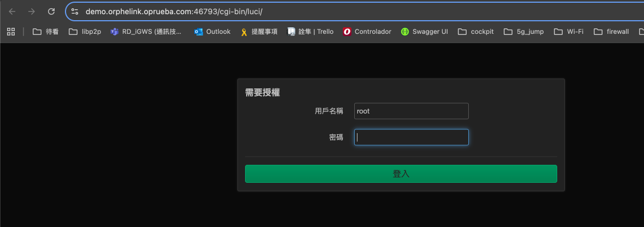
Task: Focus the 用戶名稱 field containing root
Action: coord(411,111)
